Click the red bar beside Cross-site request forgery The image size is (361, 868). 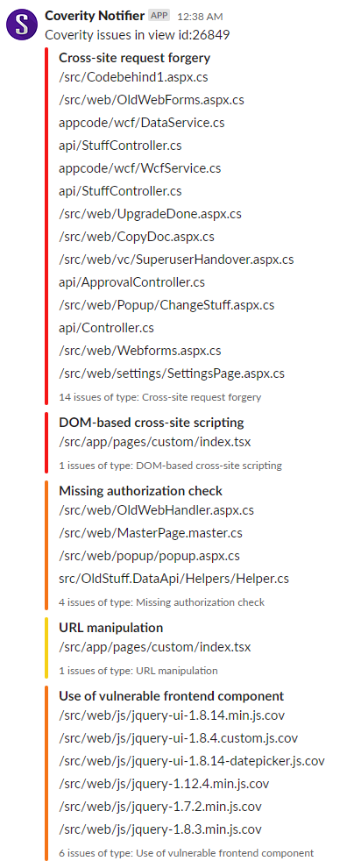point(47,226)
